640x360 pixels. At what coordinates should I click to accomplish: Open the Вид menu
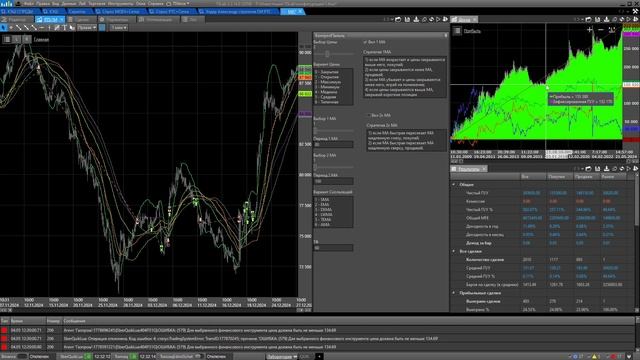coord(56,4)
